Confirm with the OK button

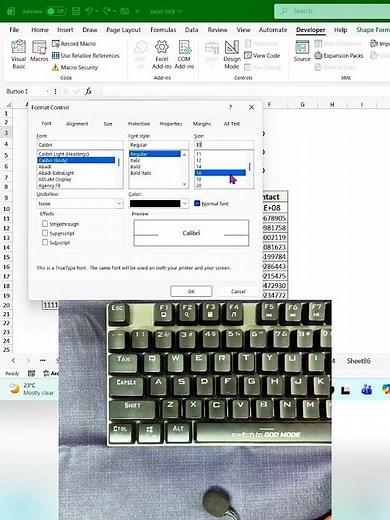(x=191, y=291)
